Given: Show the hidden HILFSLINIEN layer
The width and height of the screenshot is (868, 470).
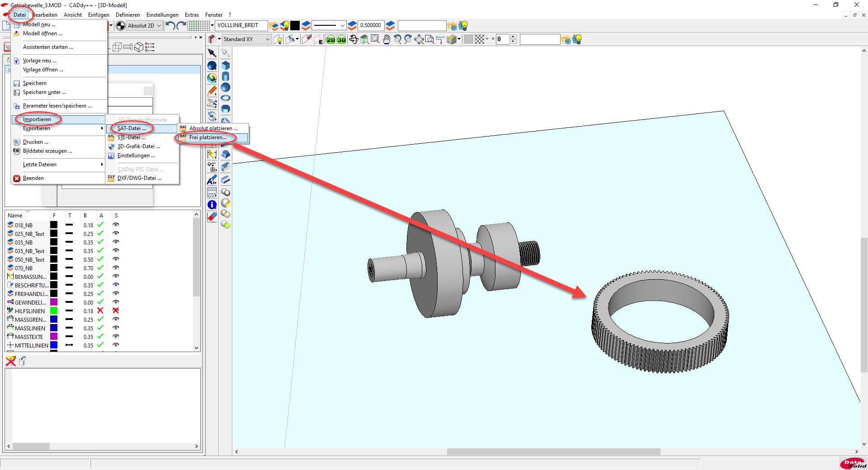Looking at the screenshot, I should click(116, 311).
